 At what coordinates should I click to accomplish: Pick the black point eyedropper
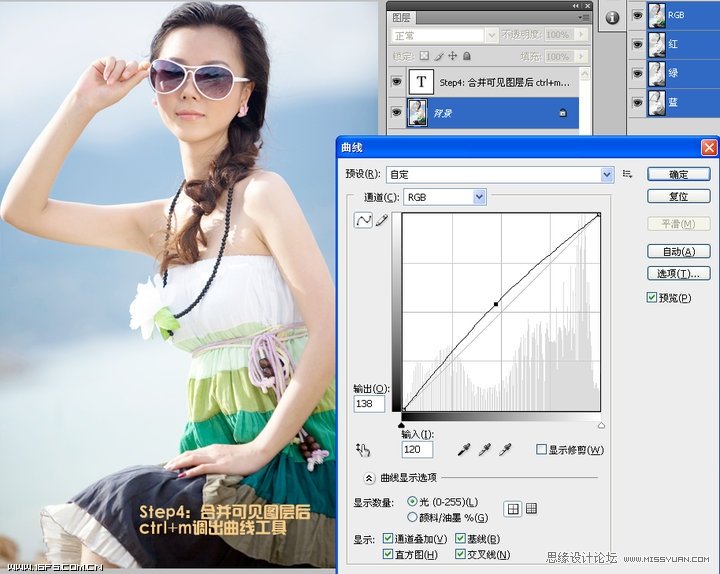coord(464,450)
